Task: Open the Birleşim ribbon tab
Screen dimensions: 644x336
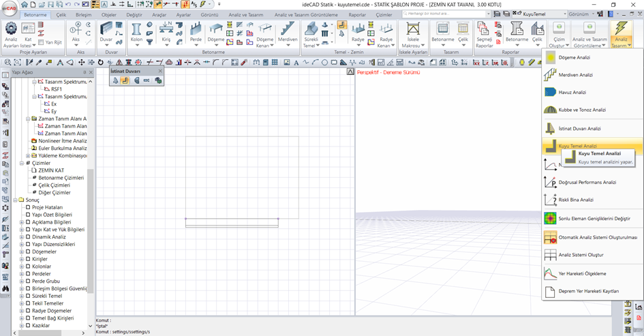Action: tap(84, 15)
